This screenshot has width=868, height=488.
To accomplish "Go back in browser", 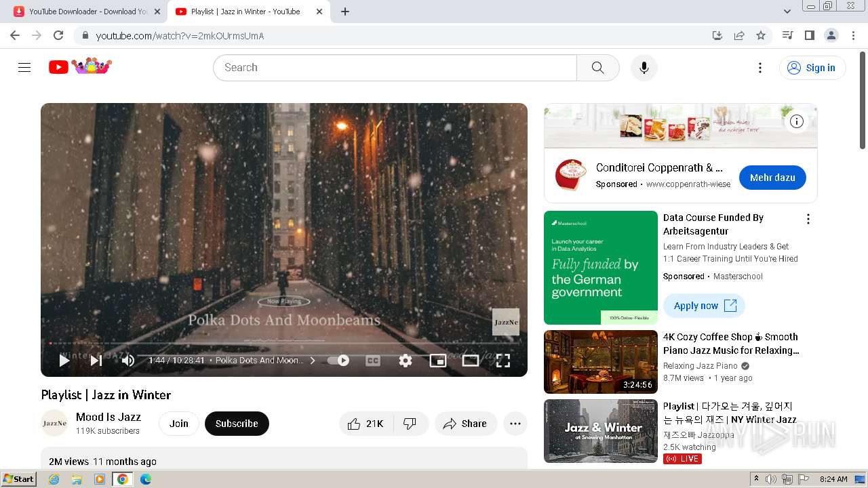I will (x=15, y=35).
